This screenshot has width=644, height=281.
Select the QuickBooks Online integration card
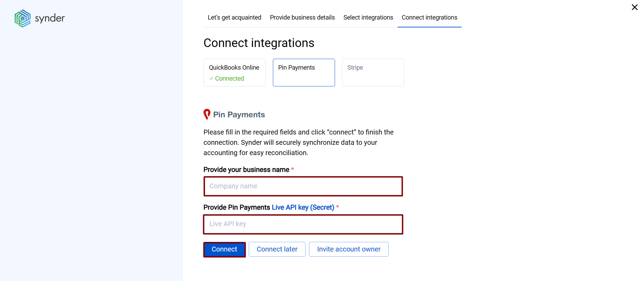pyautogui.click(x=234, y=72)
